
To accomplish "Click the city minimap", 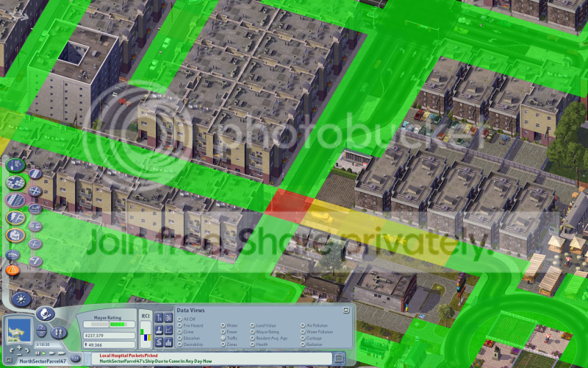I will pos(19,330).
